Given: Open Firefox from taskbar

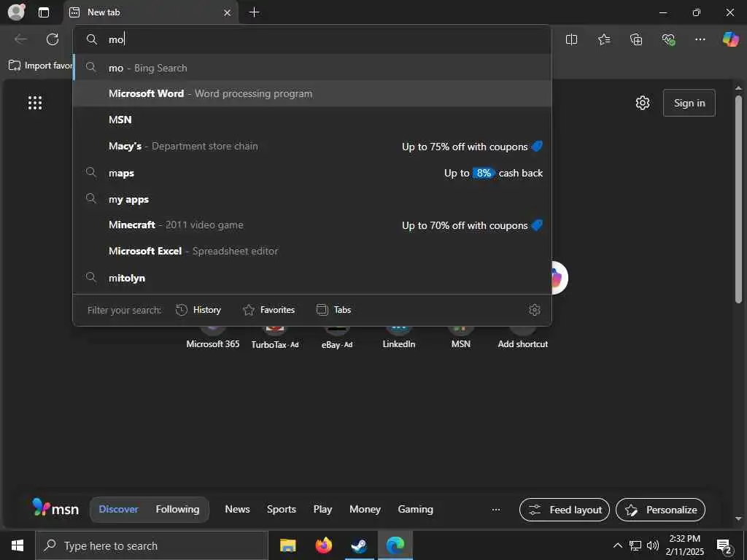Looking at the screenshot, I should [323, 545].
